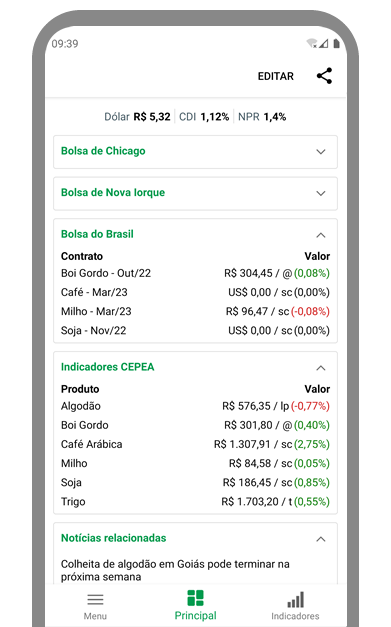Switch to the Indicadores tab label

[x=295, y=616]
